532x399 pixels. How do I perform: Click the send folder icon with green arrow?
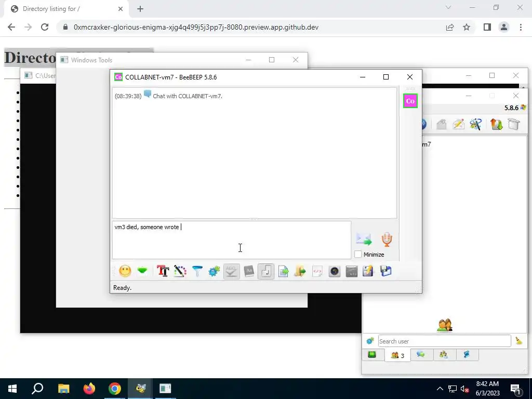(x=300, y=271)
